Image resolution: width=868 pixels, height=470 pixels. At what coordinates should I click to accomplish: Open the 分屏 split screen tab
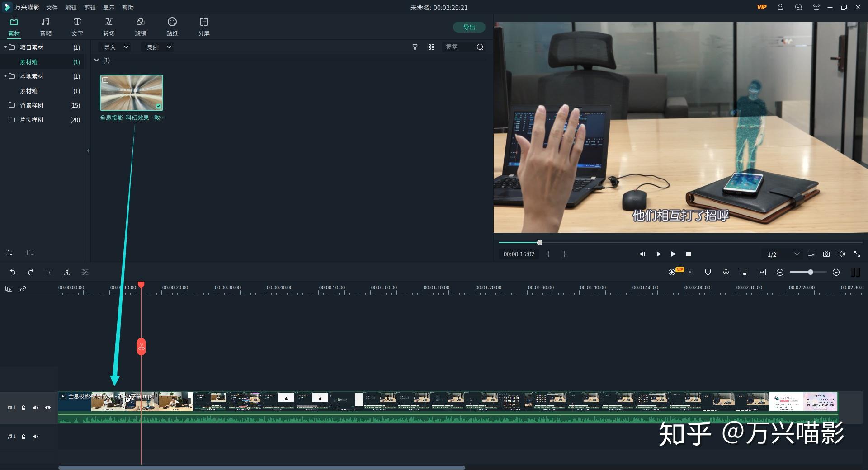click(x=204, y=27)
